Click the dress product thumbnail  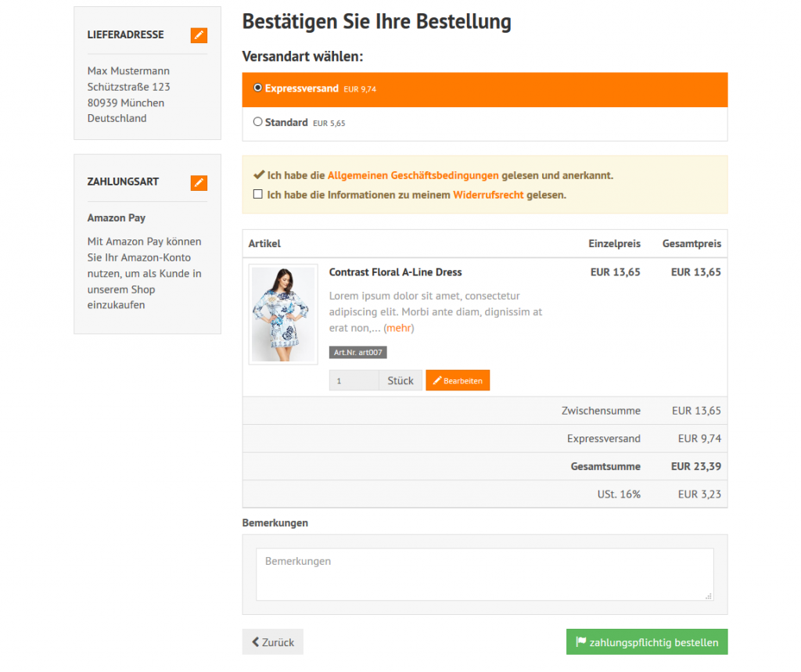pos(283,314)
